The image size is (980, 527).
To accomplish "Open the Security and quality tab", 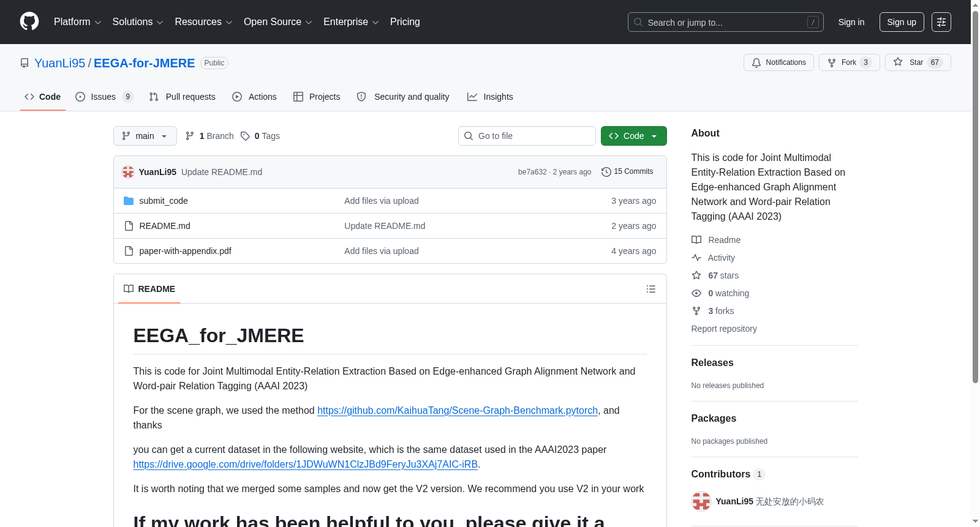I will click(403, 97).
